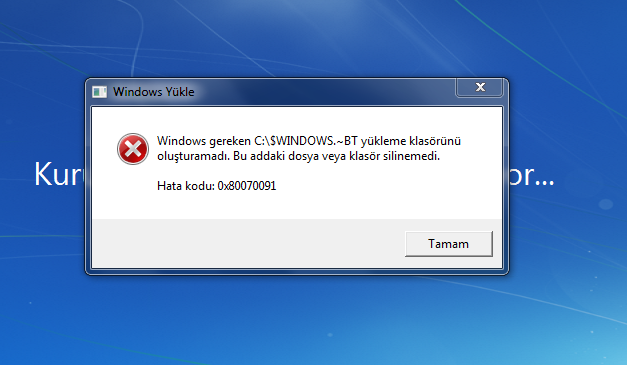
Task: Close the Windows Yükle dialog
Action: tap(479, 87)
